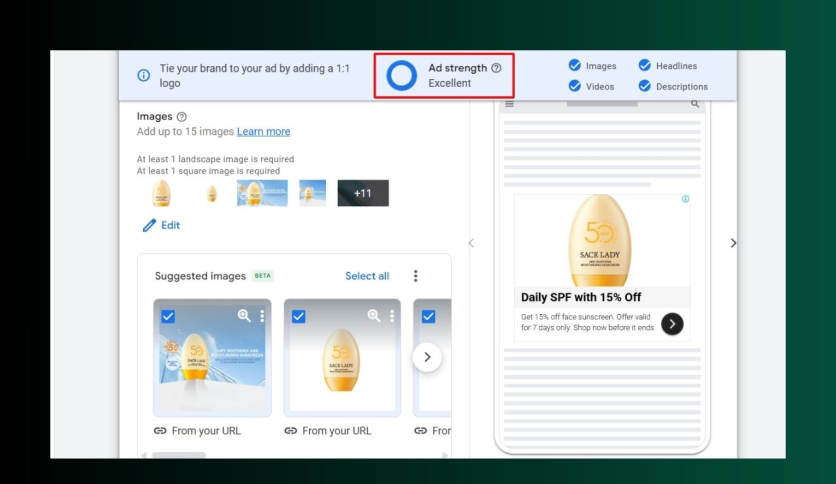Uncheck the third suggested image checkbox
This screenshot has height=484, width=836.
(x=429, y=317)
